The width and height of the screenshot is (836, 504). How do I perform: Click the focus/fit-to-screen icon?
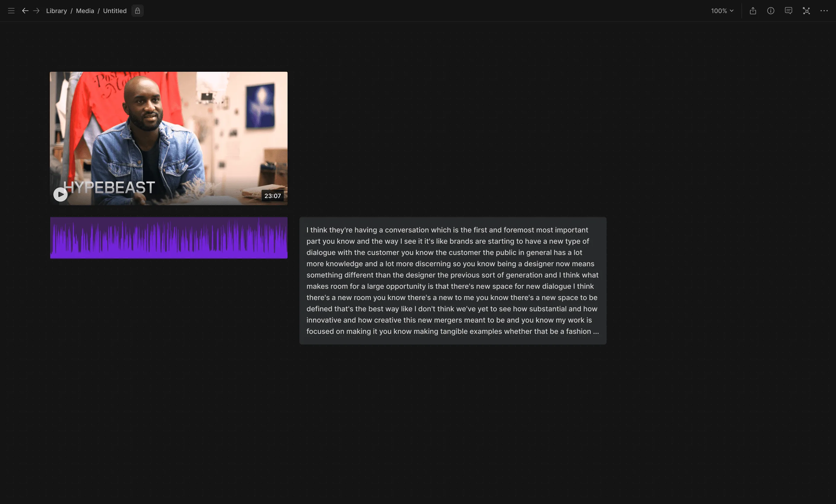point(806,11)
